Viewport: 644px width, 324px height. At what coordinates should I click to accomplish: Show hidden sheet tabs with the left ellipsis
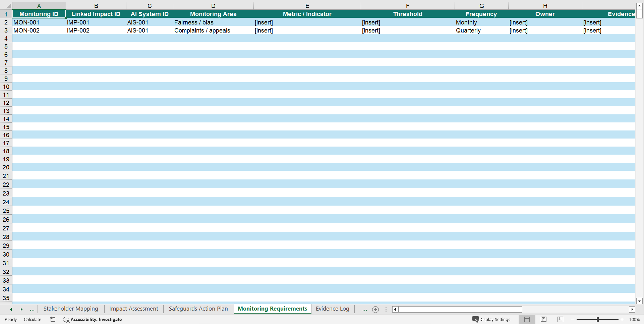click(32, 309)
